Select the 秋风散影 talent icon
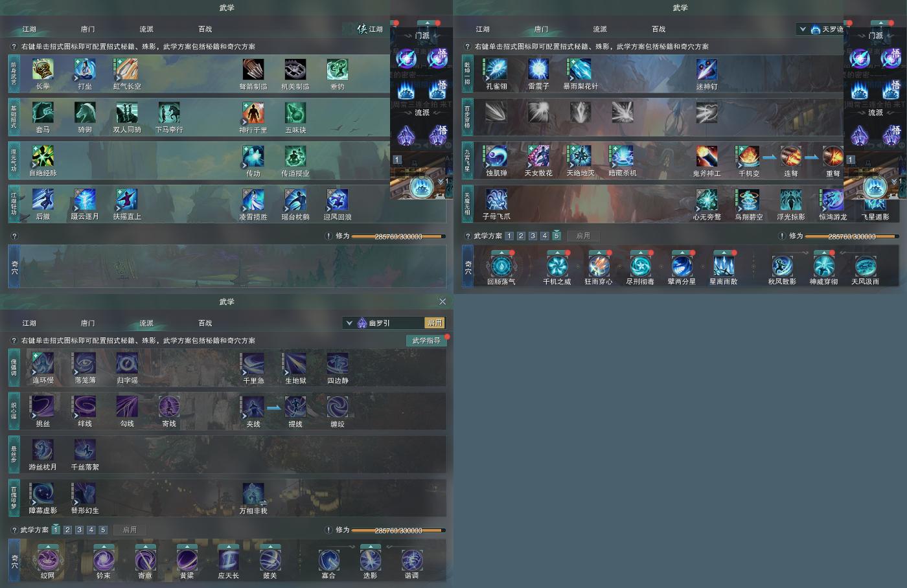The width and height of the screenshot is (907, 588). (782, 266)
